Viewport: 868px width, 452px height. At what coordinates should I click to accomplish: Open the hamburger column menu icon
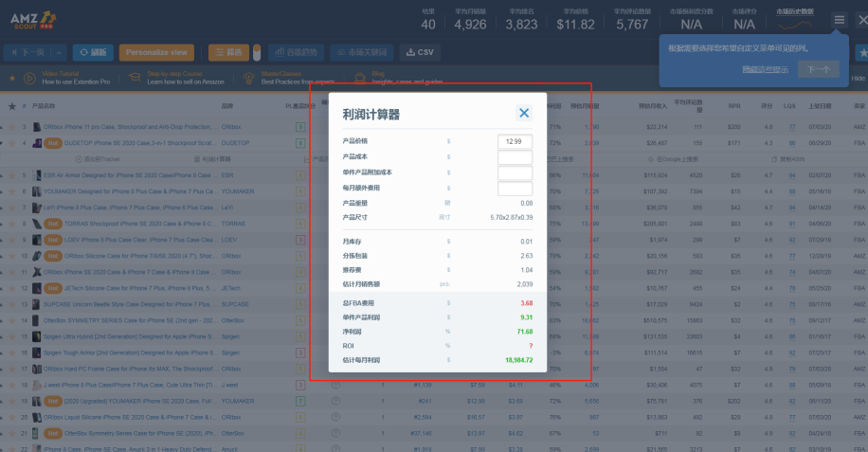coord(840,21)
